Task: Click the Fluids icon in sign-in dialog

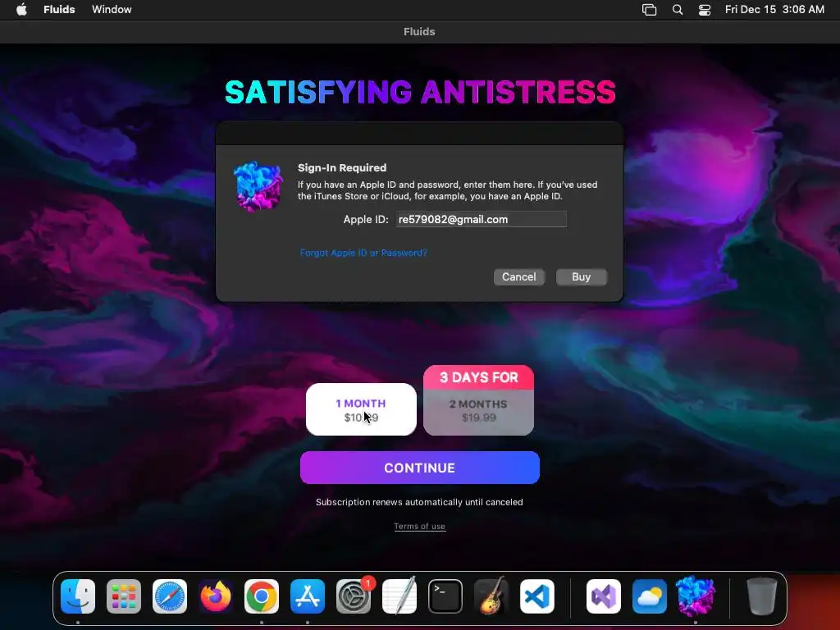Action: 258,186
